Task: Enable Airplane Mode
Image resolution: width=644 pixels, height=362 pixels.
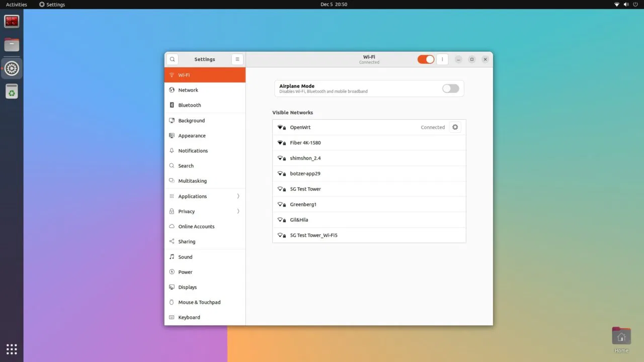Action: [x=450, y=88]
